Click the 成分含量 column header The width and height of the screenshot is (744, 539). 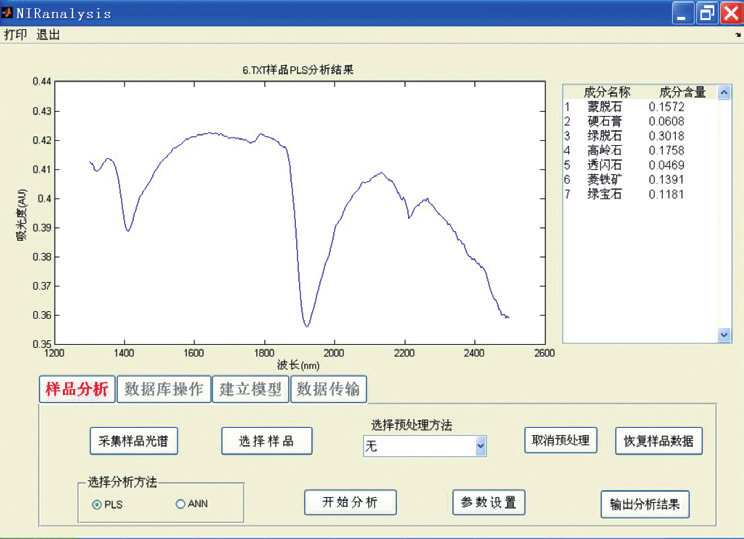(x=682, y=92)
